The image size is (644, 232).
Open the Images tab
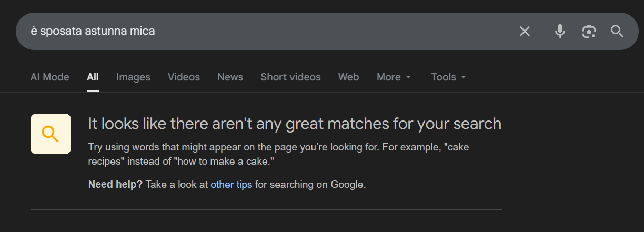click(x=133, y=77)
